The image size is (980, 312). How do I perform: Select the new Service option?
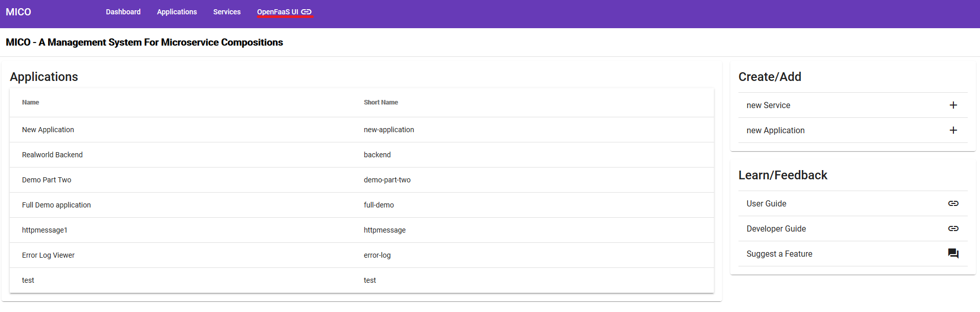coord(853,105)
